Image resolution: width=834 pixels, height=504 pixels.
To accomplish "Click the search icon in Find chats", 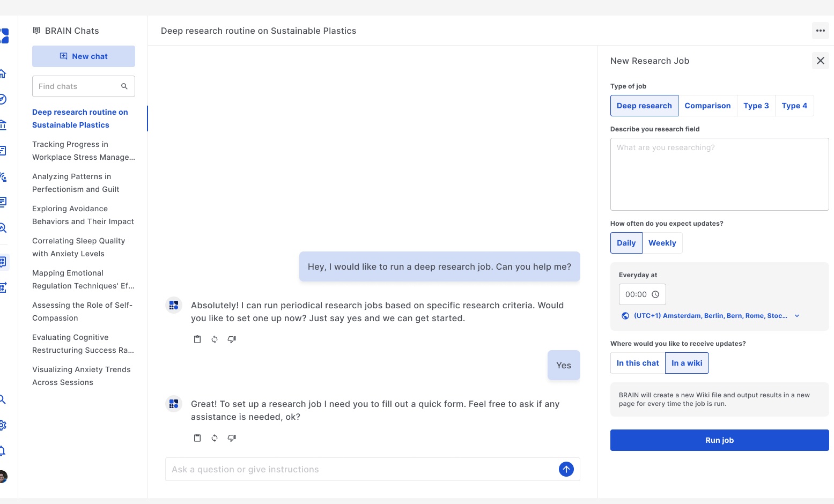I will click(124, 86).
